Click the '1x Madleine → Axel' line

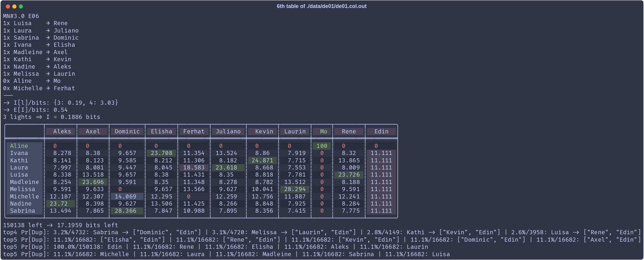[35, 52]
